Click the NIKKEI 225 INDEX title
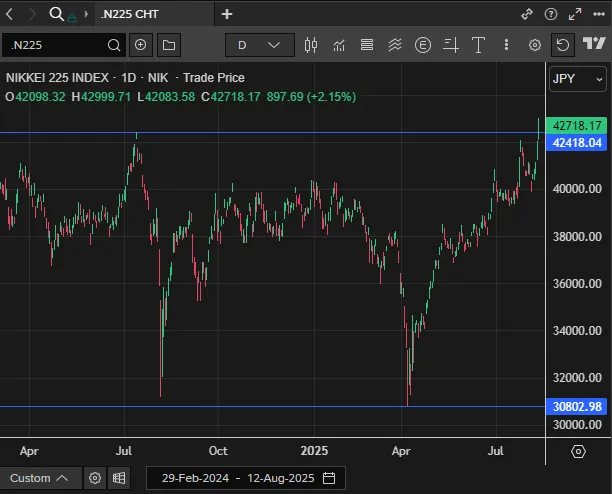This screenshot has width=612, height=494. pos(57,78)
